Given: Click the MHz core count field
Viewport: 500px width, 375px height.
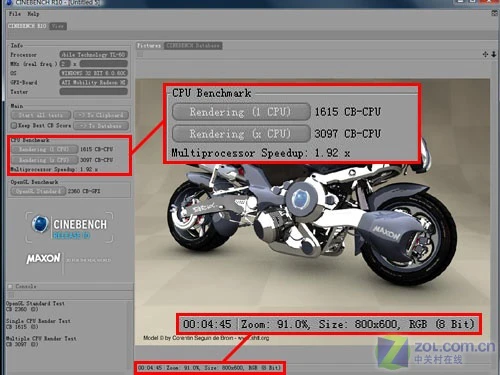Looking at the screenshot, I should click(x=65, y=64).
